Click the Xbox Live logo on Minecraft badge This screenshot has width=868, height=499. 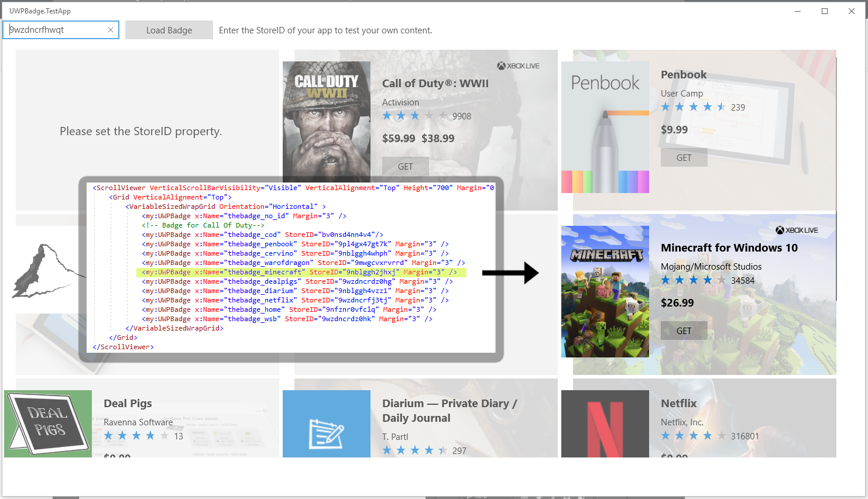click(797, 230)
